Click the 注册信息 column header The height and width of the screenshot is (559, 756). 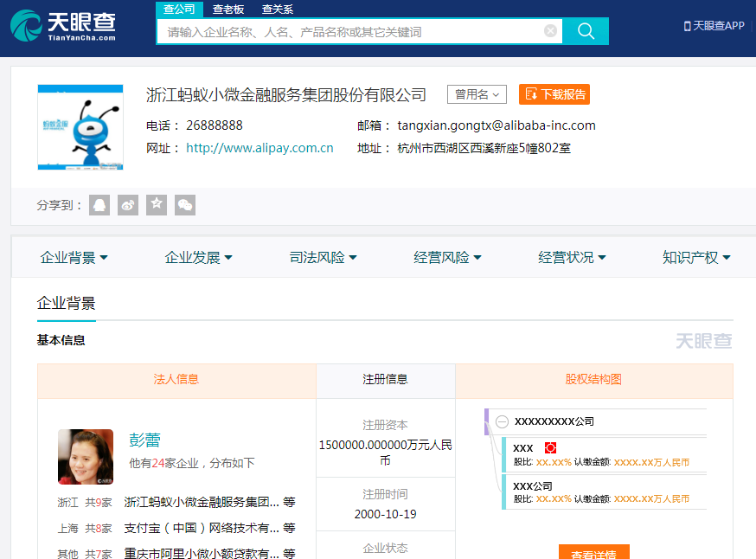pyautogui.click(x=385, y=380)
